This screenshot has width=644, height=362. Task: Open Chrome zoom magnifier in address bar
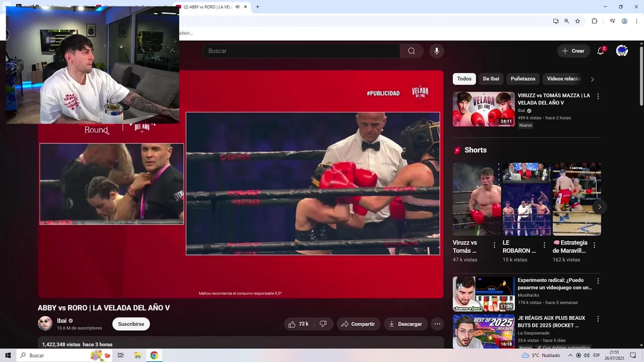567,21
